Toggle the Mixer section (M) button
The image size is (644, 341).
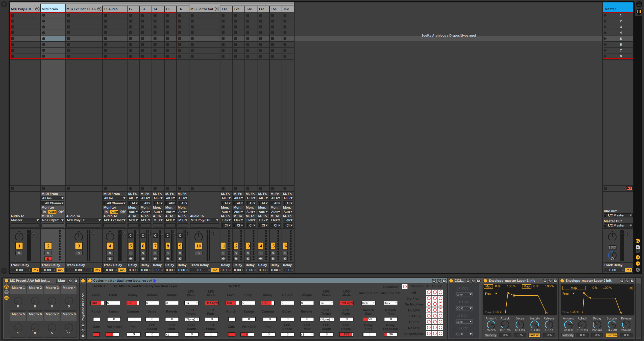coord(638,258)
